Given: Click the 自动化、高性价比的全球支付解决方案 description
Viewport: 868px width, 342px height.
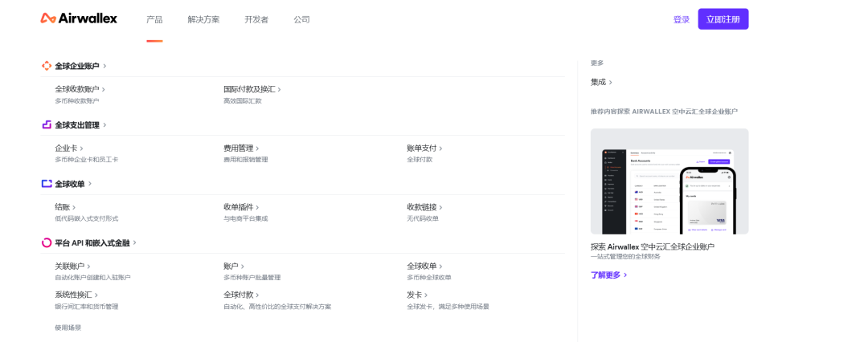Looking at the screenshot, I should click(277, 307).
